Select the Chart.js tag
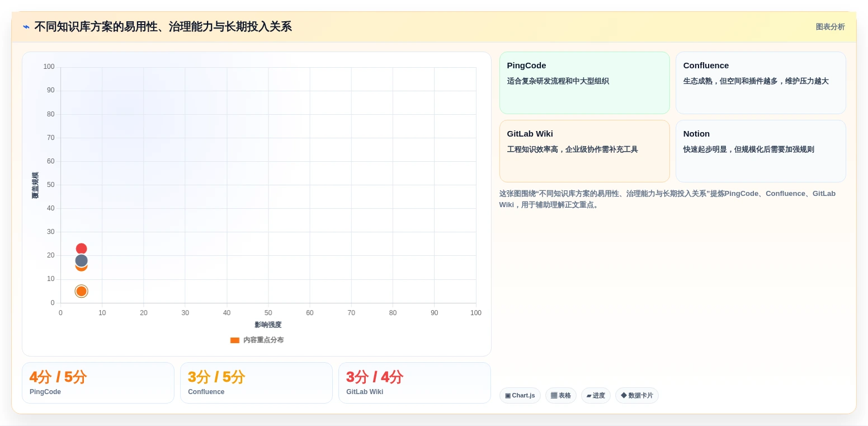The image size is (868, 426). point(520,395)
